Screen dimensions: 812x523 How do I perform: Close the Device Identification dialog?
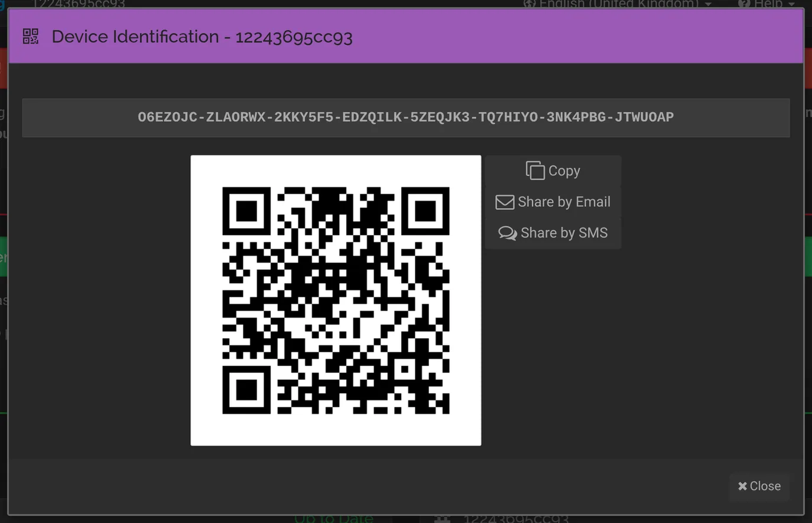coord(759,486)
